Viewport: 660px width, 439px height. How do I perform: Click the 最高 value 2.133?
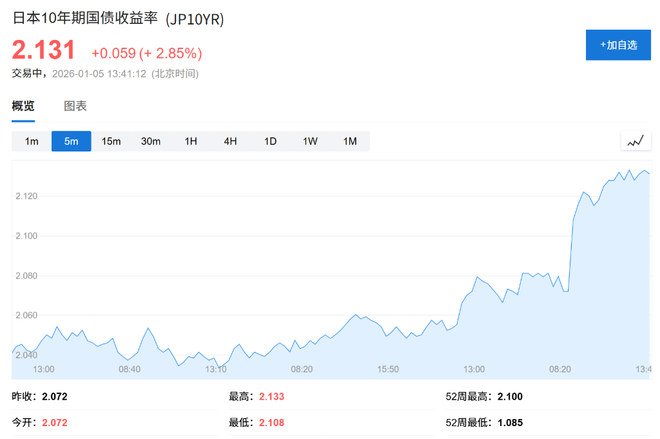pos(272,397)
